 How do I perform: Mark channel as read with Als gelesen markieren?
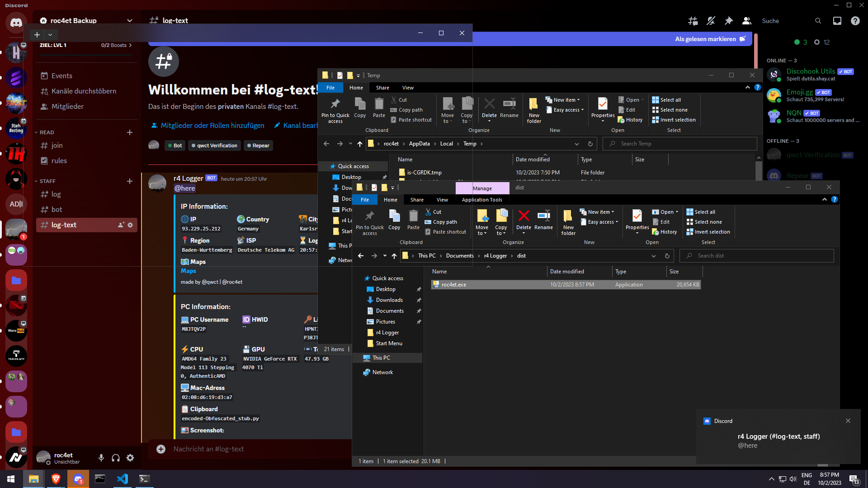point(710,39)
